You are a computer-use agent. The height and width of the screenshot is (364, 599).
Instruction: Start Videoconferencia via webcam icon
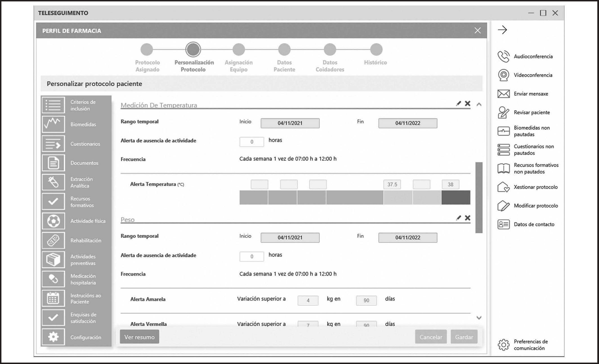click(x=503, y=75)
